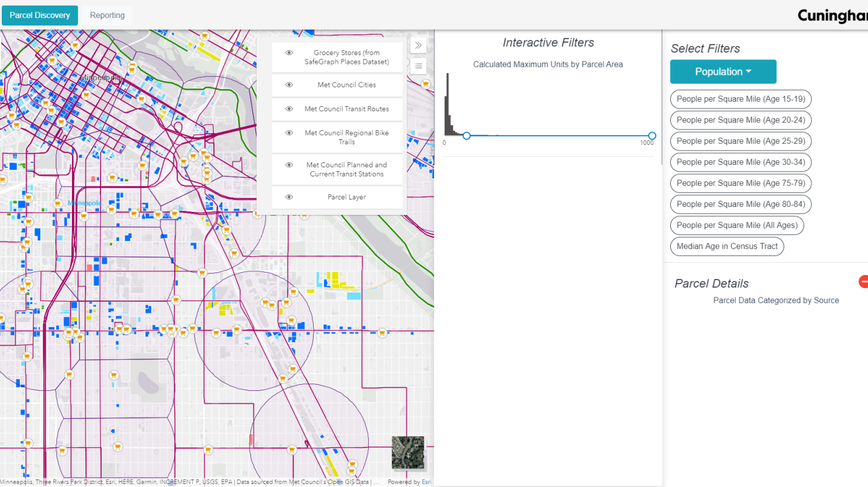
Task: Click the Esri link in map attribution
Action: pos(427,482)
